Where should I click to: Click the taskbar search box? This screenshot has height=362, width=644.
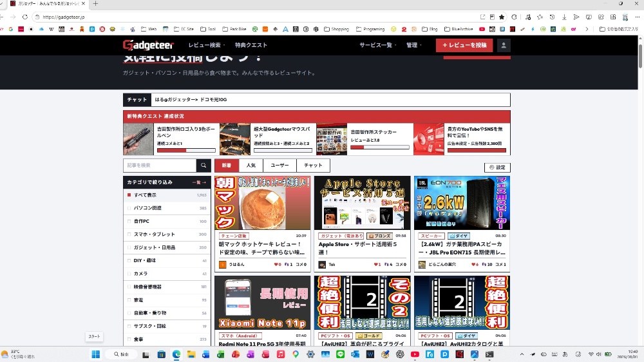122,354
